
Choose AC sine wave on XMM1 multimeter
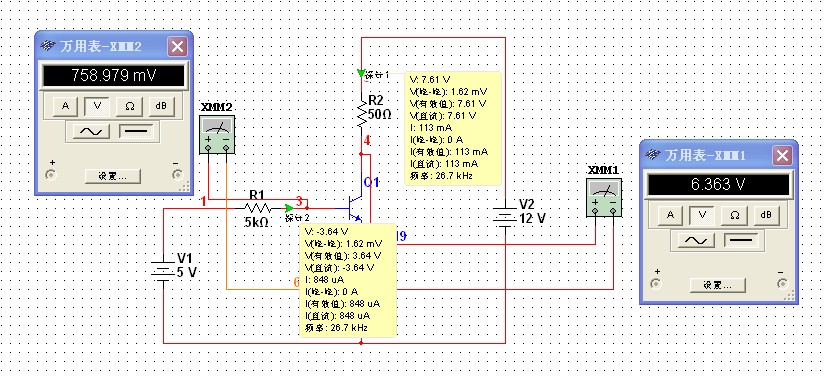[692, 240]
